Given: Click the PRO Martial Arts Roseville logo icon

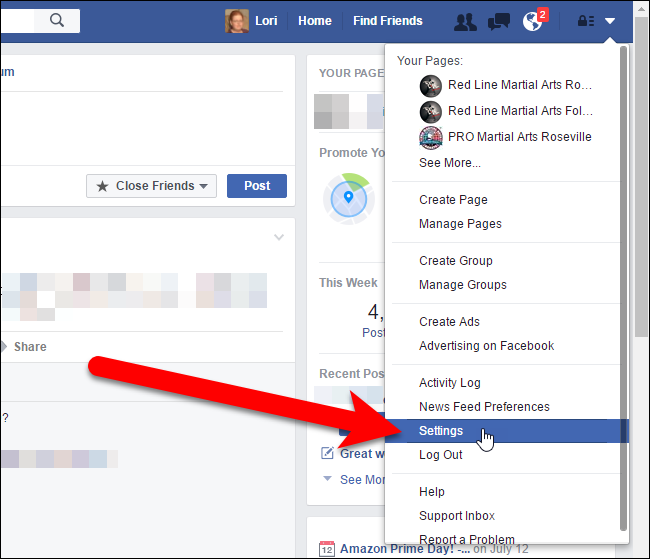Looking at the screenshot, I should click(x=431, y=138).
